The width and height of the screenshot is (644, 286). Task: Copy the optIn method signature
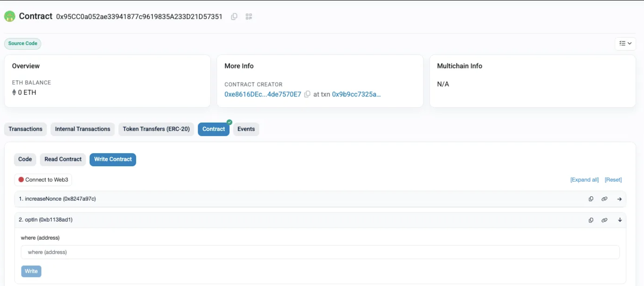591,220
